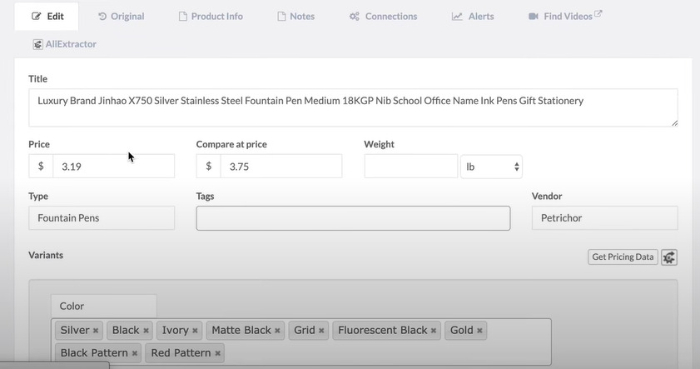
Task: Switch to the Alerts tab
Action: [473, 17]
